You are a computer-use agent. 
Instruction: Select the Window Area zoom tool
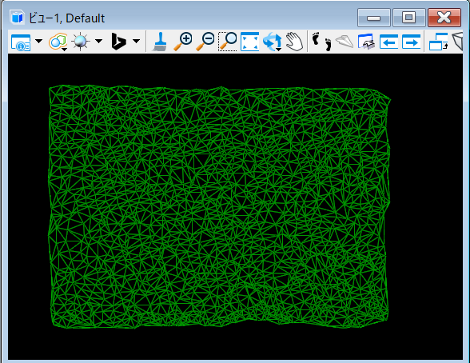coord(228,42)
